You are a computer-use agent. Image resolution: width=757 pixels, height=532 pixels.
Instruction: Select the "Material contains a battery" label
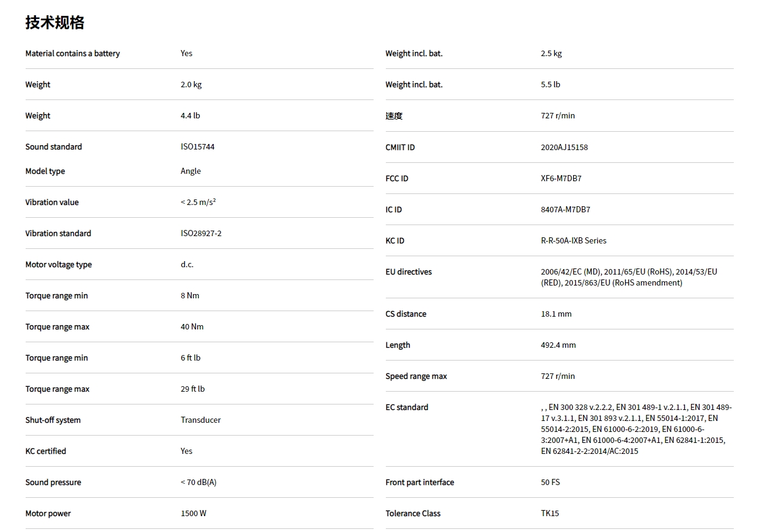click(73, 54)
